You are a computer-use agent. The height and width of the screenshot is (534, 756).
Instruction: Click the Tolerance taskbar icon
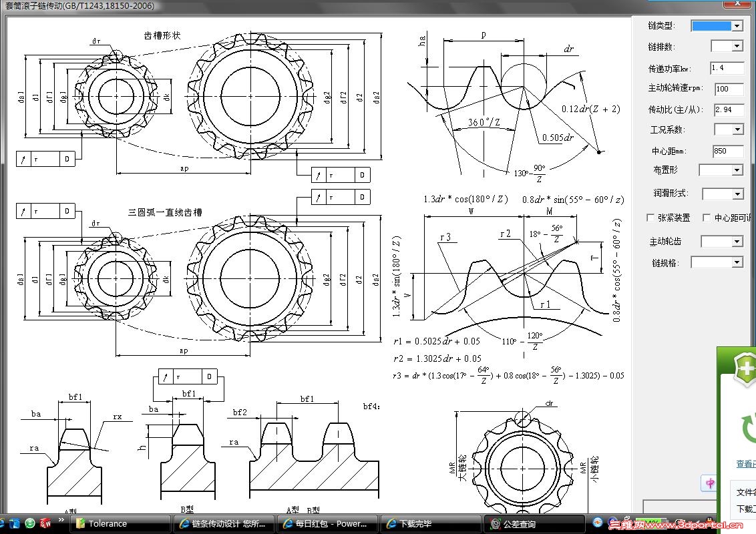pos(81,523)
